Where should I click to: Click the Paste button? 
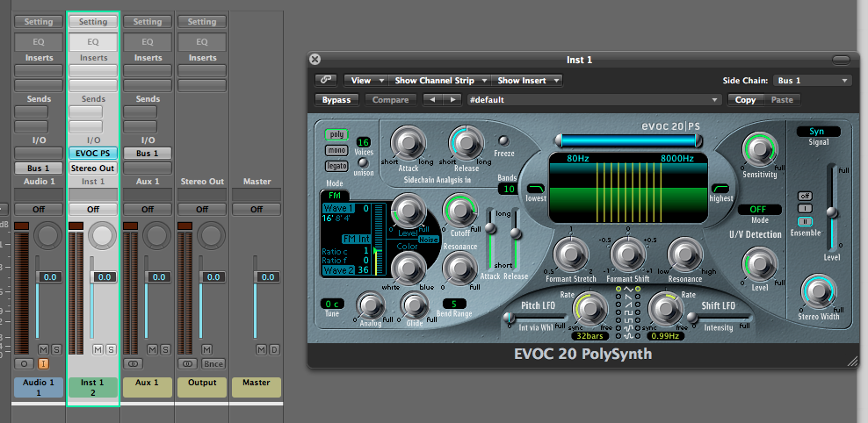(782, 99)
